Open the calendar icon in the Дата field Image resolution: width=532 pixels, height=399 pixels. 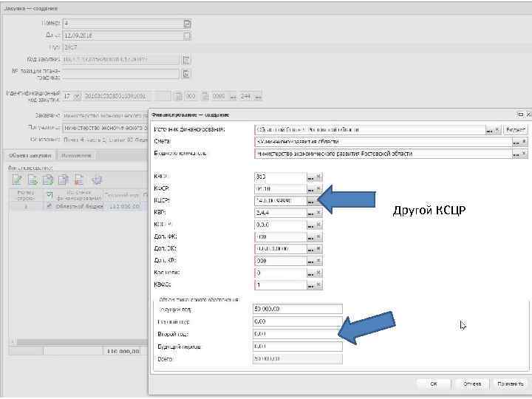[187, 35]
